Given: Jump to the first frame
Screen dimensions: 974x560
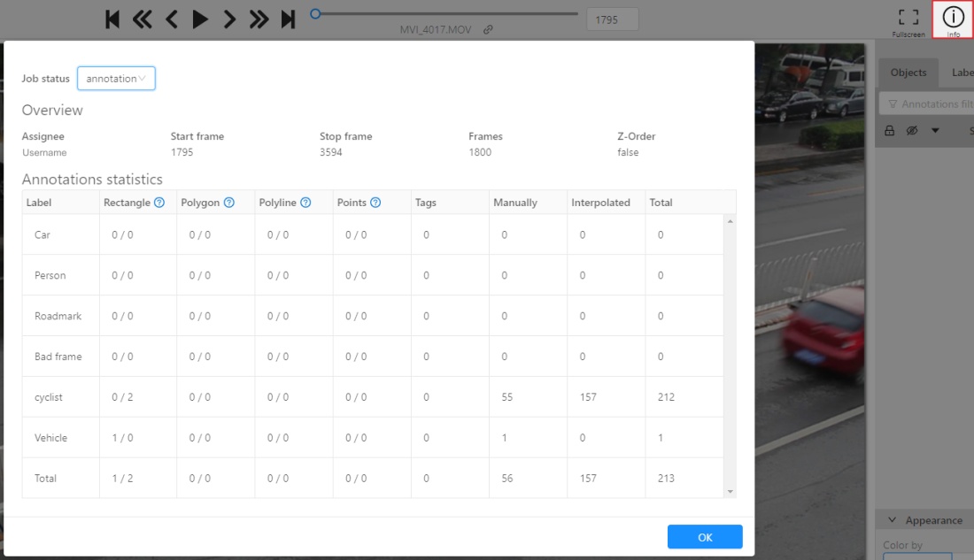Looking at the screenshot, I should click(112, 19).
